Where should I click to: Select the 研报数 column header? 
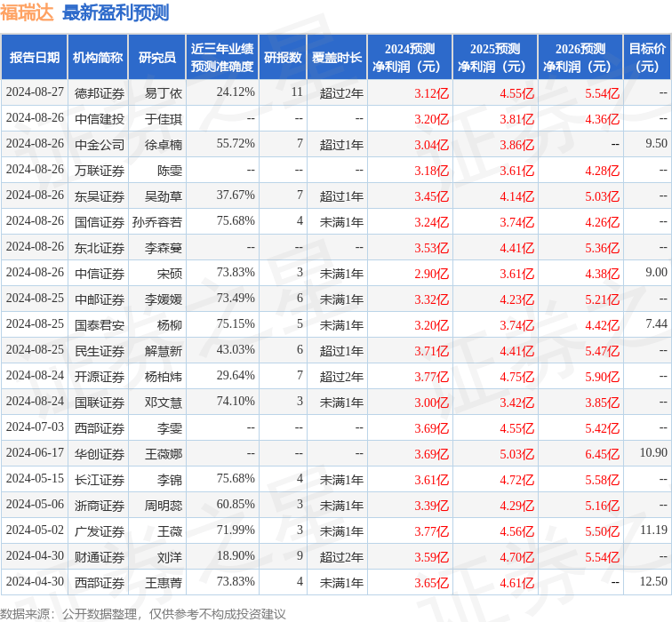point(283,58)
